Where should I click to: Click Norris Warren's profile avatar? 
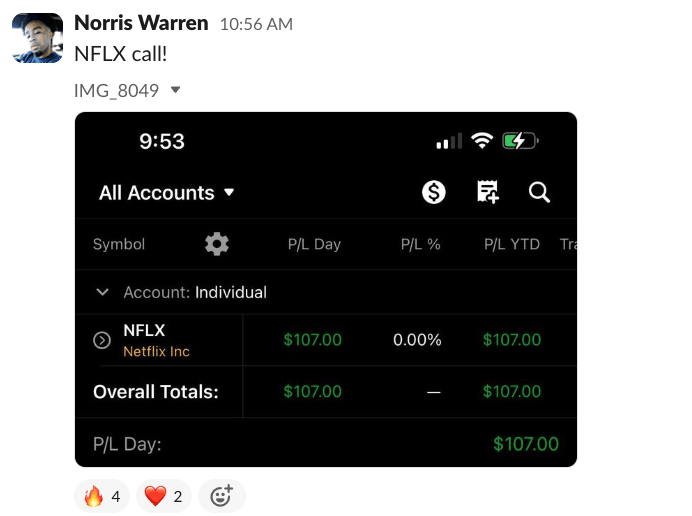(x=37, y=38)
